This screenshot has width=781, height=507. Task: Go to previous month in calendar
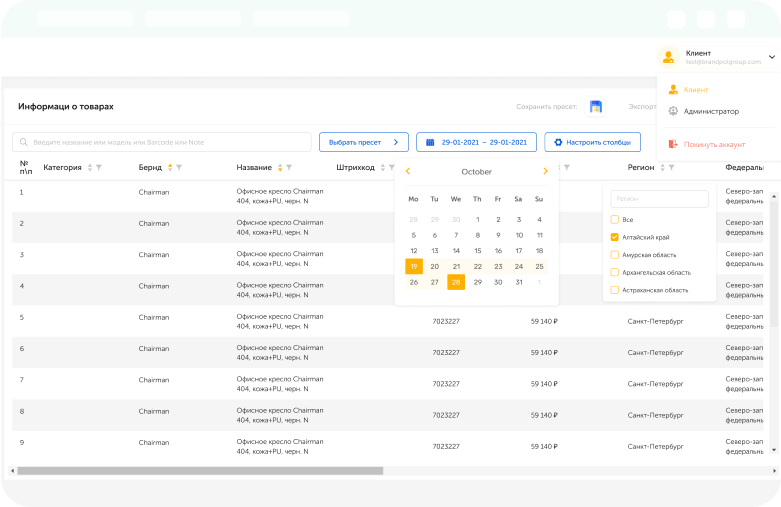pyautogui.click(x=408, y=172)
